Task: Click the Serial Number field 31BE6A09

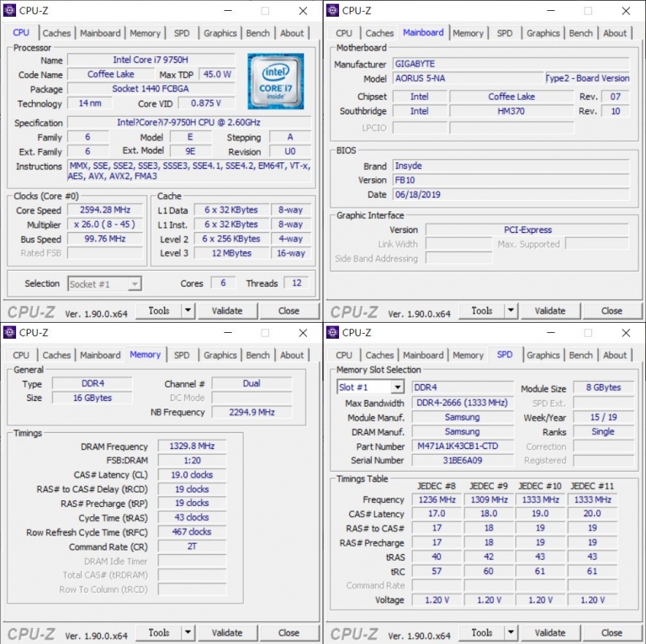Action: click(x=463, y=461)
